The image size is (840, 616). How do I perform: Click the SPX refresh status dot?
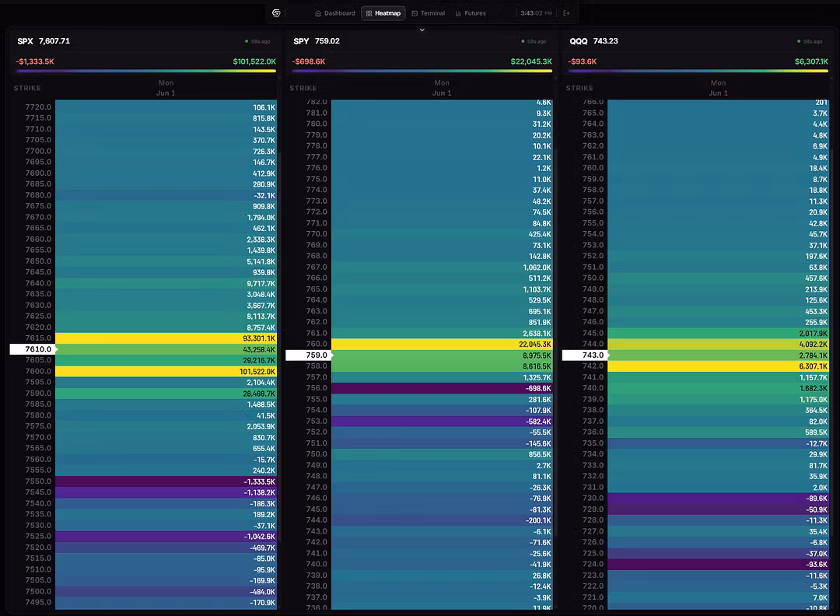pyautogui.click(x=247, y=41)
